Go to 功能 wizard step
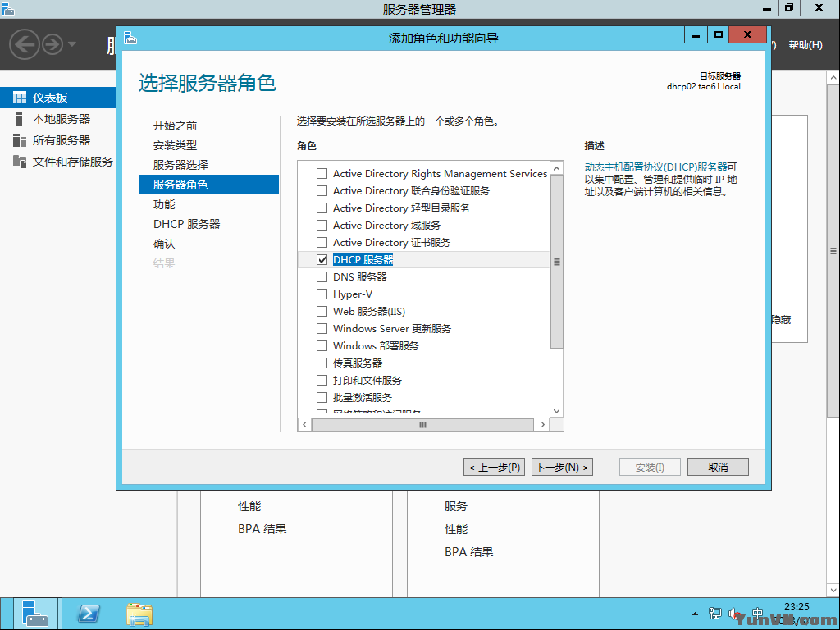The height and width of the screenshot is (630, 840). pos(164,204)
